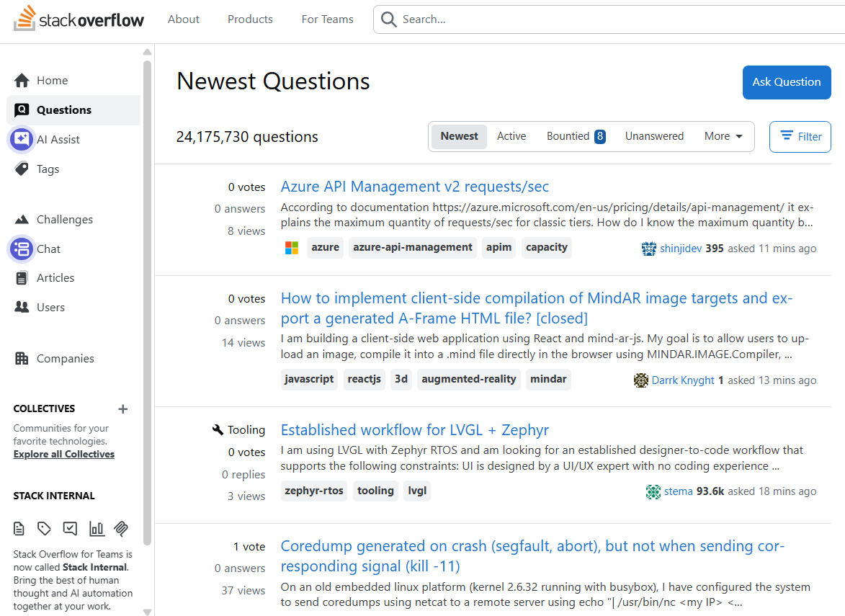Click the azure-api-management tag

(413, 247)
